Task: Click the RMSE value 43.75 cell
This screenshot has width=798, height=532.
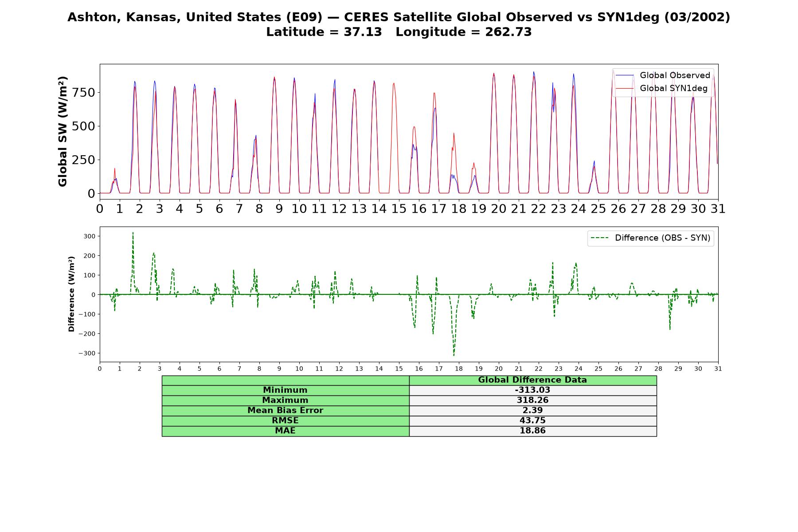Action: point(533,421)
